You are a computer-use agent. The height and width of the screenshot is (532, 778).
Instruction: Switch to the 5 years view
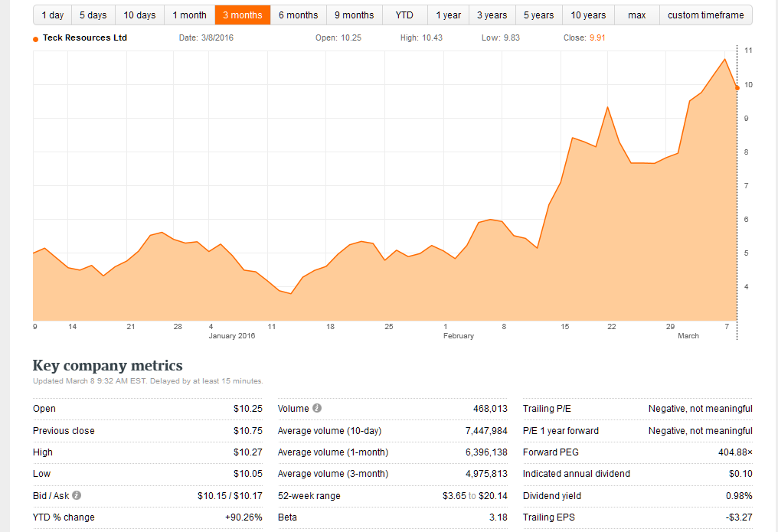coord(538,15)
